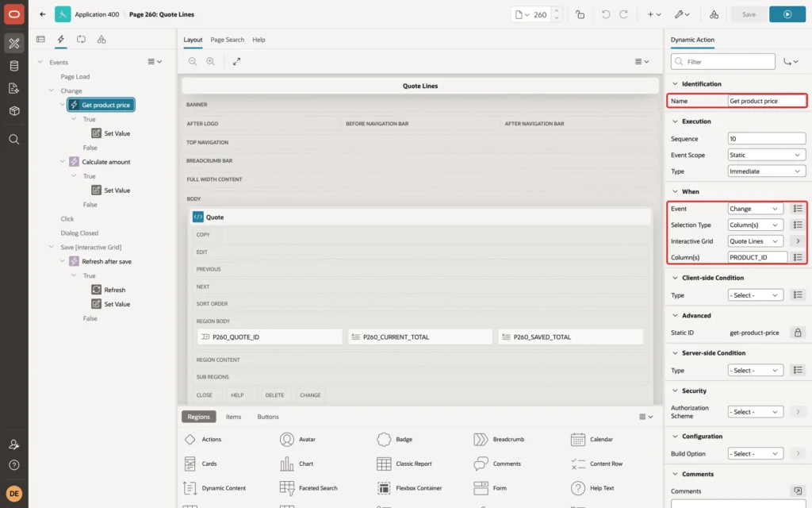The width and height of the screenshot is (812, 508).
Task: Go back using the left arrow
Action: point(43,14)
